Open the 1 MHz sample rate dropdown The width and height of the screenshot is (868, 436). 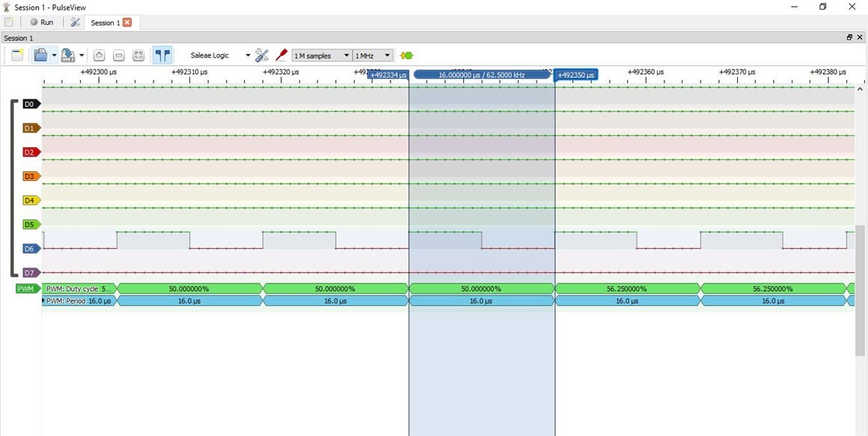373,56
